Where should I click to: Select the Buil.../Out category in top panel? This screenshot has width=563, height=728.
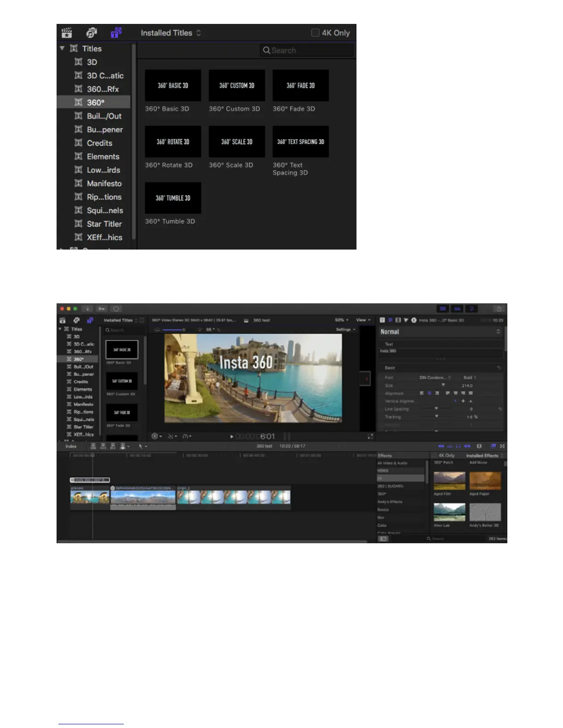tap(93, 116)
